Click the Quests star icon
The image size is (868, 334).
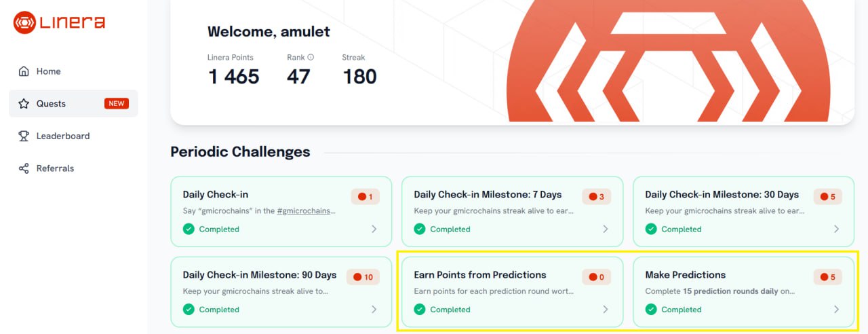(24, 104)
